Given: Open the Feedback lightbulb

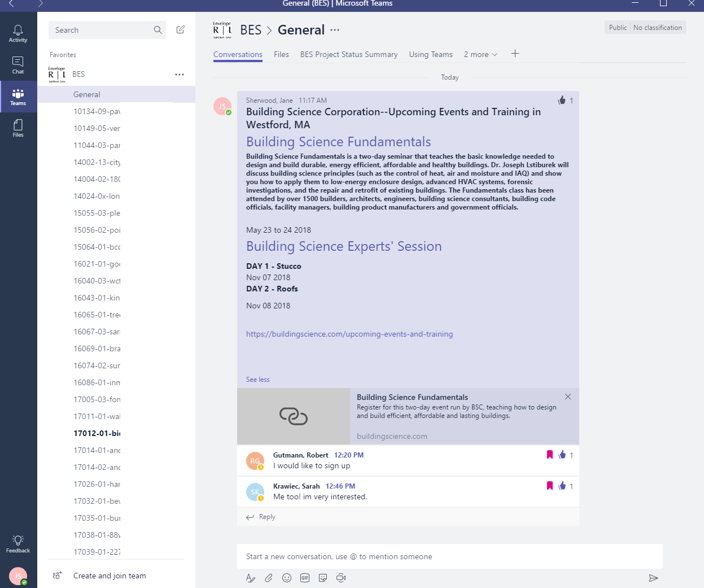Looking at the screenshot, I should tap(18, 544).
